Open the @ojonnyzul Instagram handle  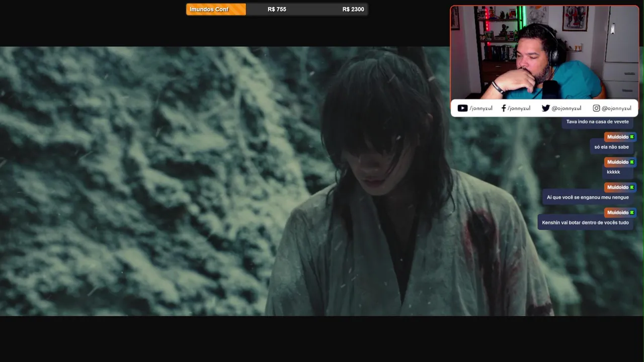pyautogui.click(x=616, y=108)
